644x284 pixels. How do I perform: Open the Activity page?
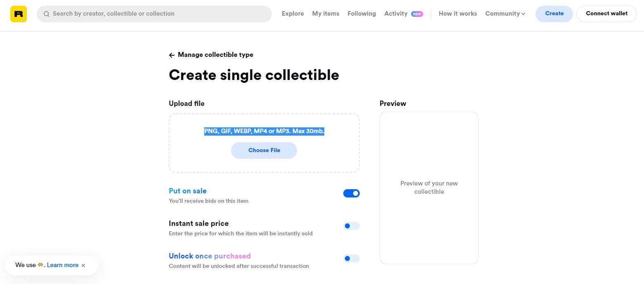(396, 14)
